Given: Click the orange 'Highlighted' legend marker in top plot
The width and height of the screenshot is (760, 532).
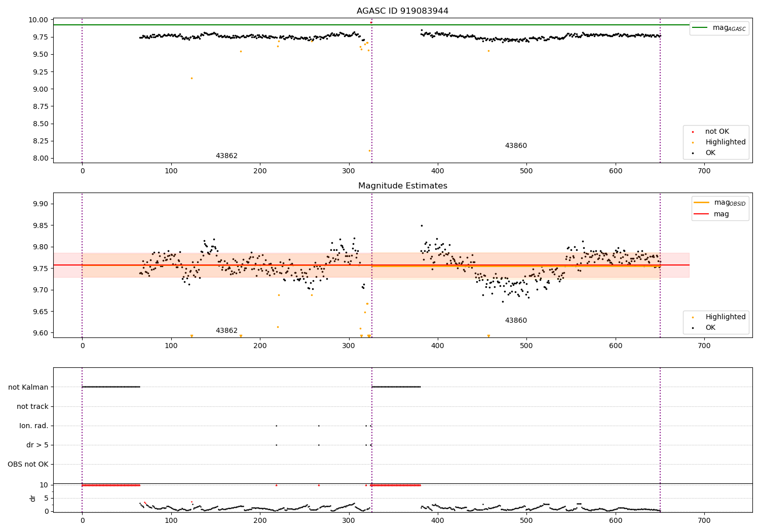Looking at the screenshot, I should 693,142.
